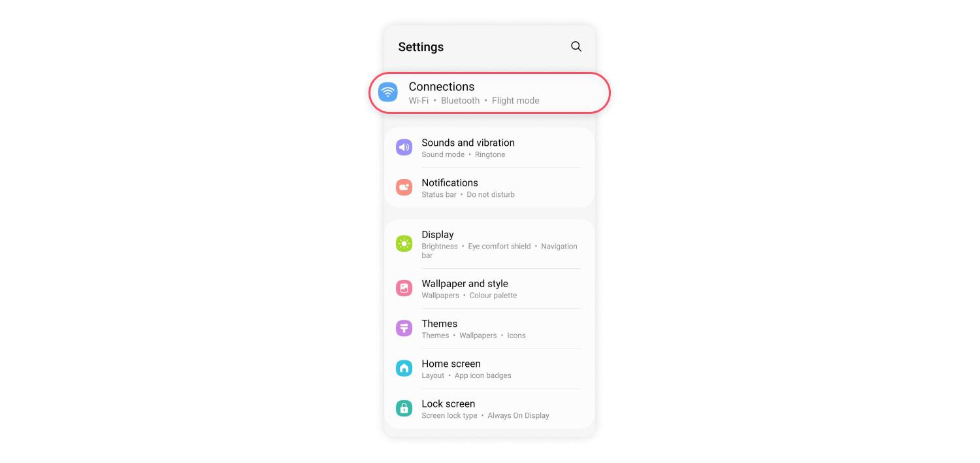The height and width of the screenshot is (463, 980).
Task: Open the Connections settings entry
Action: (x=489, y=93)
